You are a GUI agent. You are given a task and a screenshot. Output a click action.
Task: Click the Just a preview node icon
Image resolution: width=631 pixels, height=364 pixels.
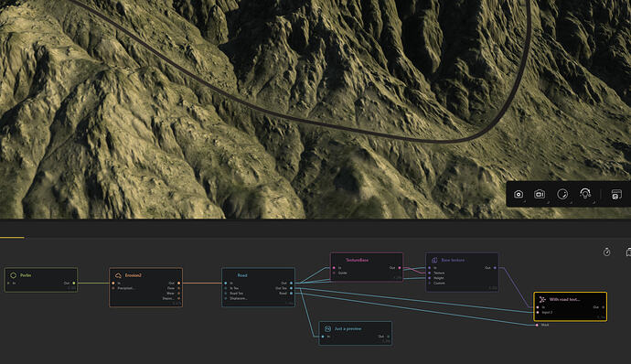click(327, 329)
